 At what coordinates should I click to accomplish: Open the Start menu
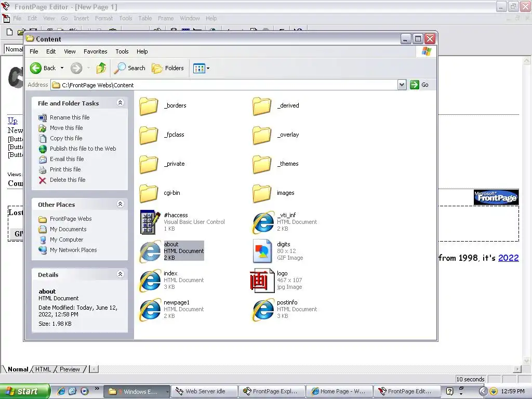point(25,392)
